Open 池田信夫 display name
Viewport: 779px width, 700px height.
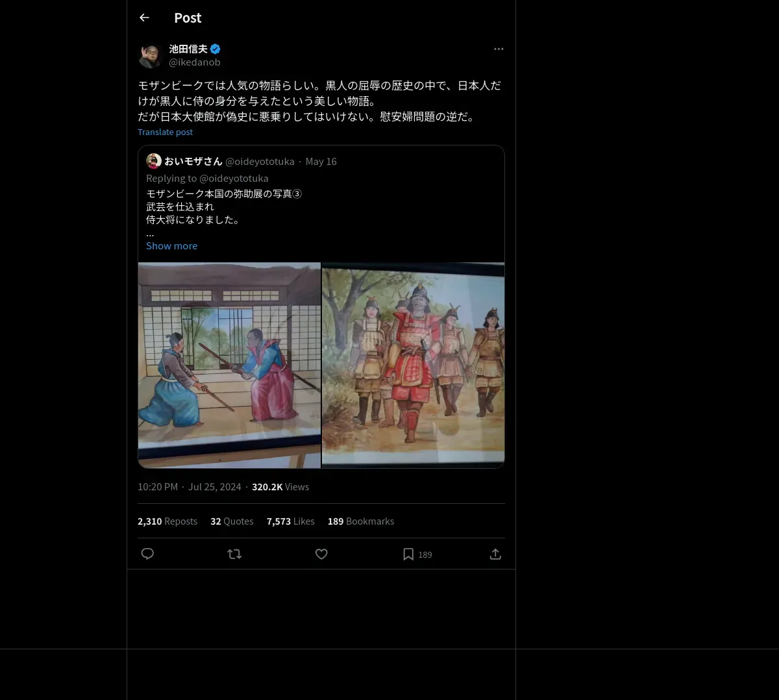pos(188,49)
